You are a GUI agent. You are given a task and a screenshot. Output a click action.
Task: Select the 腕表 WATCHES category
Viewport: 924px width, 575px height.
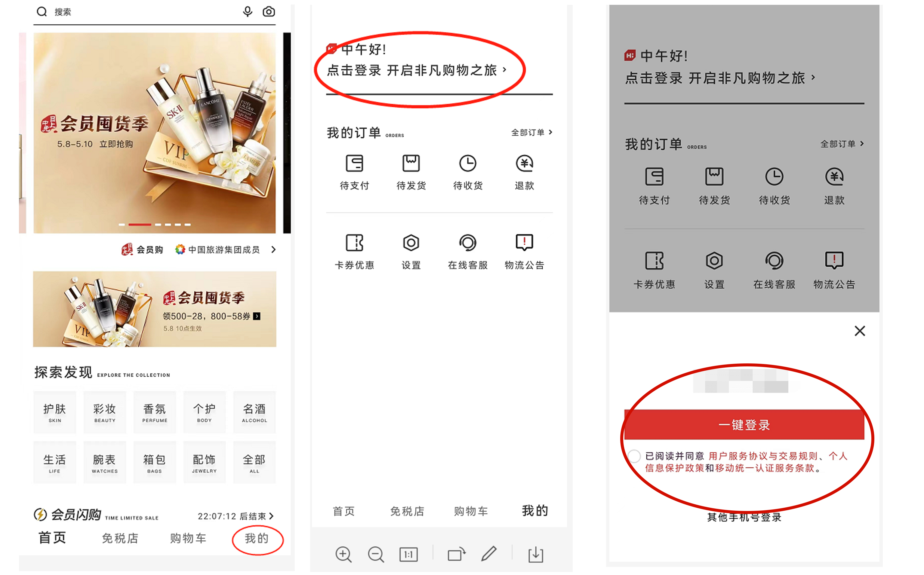tap(105, 462)
